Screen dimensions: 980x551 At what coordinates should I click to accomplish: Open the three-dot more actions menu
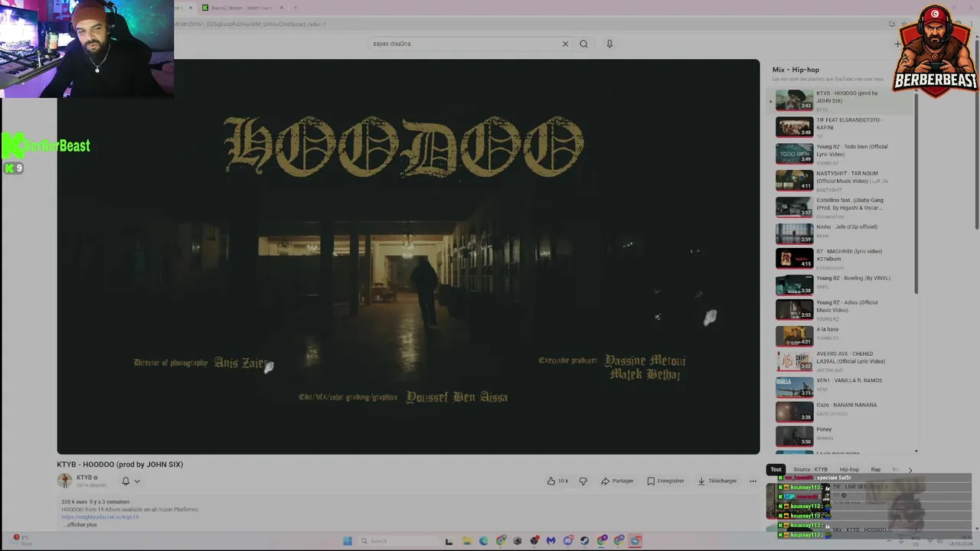pyautogui.click(x=753, y=481)
